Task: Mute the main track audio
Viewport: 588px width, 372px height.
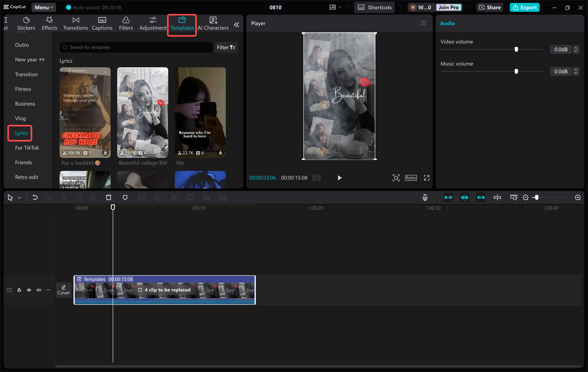Action: point(39,290)
